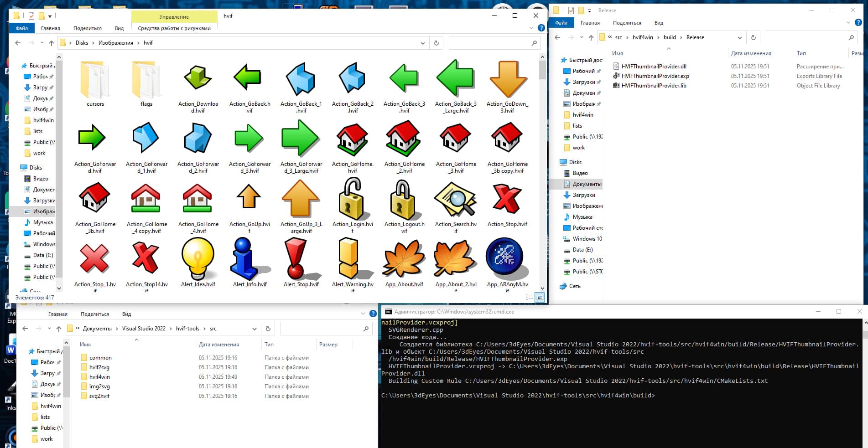Open the Вид tab in hvif window

pos(119,28)
